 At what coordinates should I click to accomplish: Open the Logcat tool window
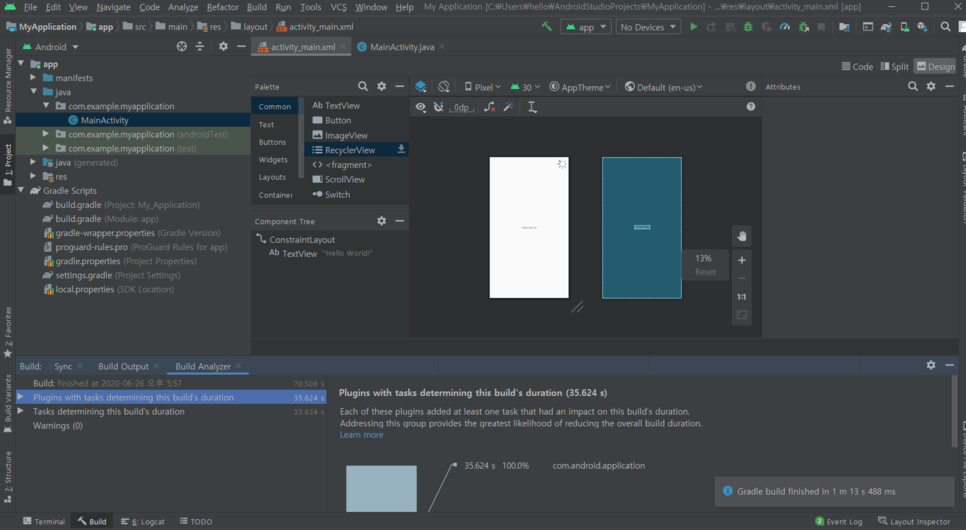pyautogui.click(x=143, y=521)
